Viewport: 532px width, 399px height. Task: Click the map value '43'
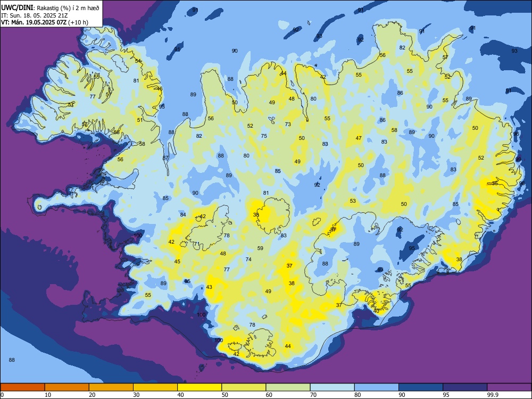(209, 287)
